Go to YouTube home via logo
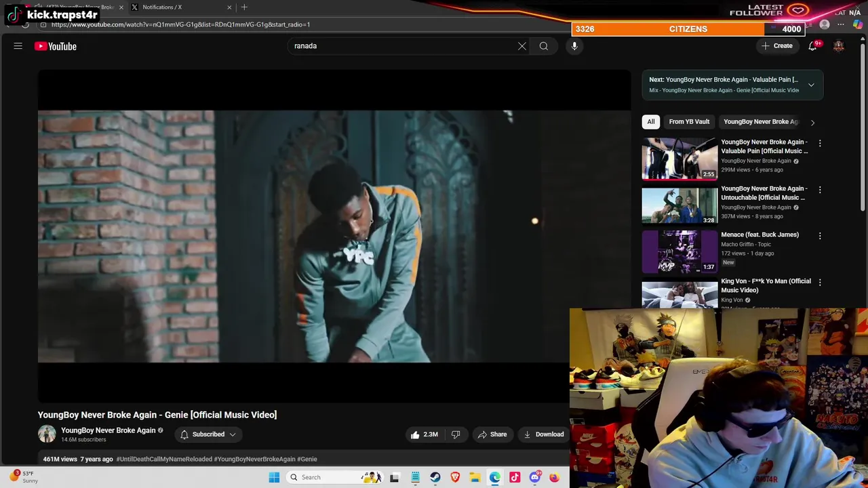This screenshot has height=488, width=868. coord(56,46)
